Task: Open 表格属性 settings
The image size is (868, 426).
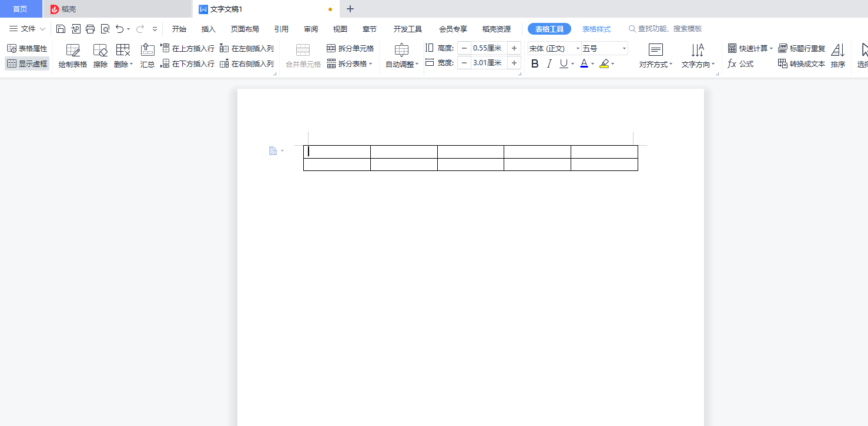Action: point(26,48)
